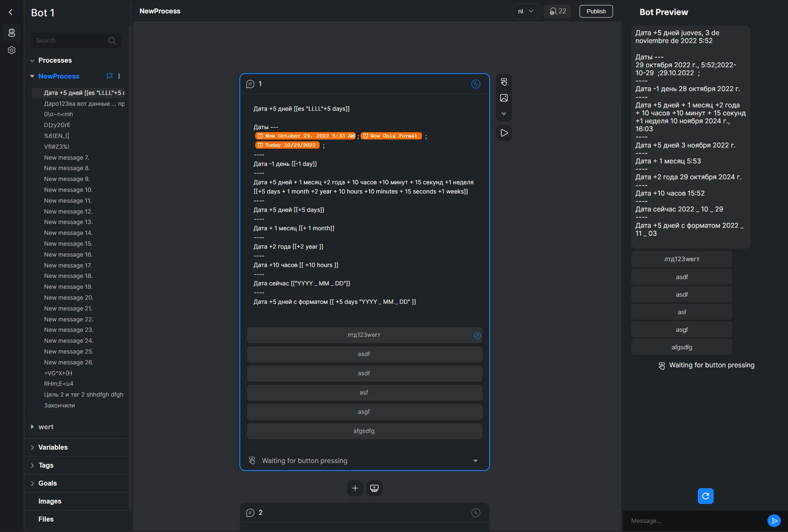Open the nl language dropdown
Image resolution: width=788 pixels, height=532 pixels.
click(x=525, y=11)
